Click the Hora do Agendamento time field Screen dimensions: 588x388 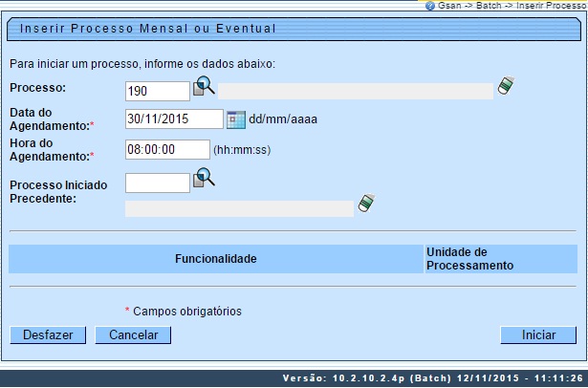point(167,150)
